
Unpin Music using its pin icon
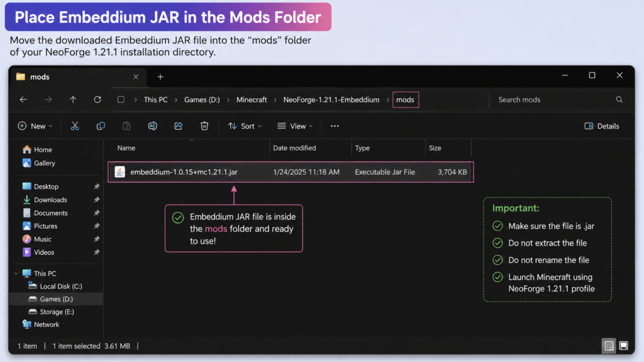(x=96, y=239)
